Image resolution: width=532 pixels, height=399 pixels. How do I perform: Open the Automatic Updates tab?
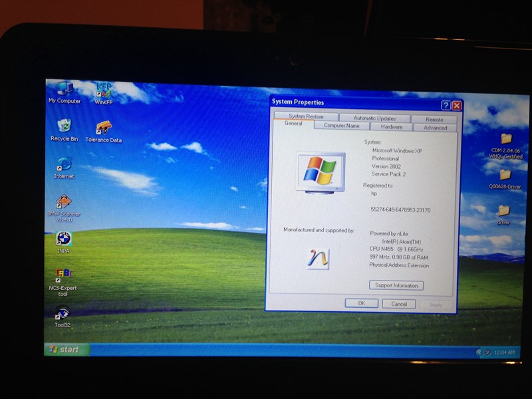[x=374, y=118]
